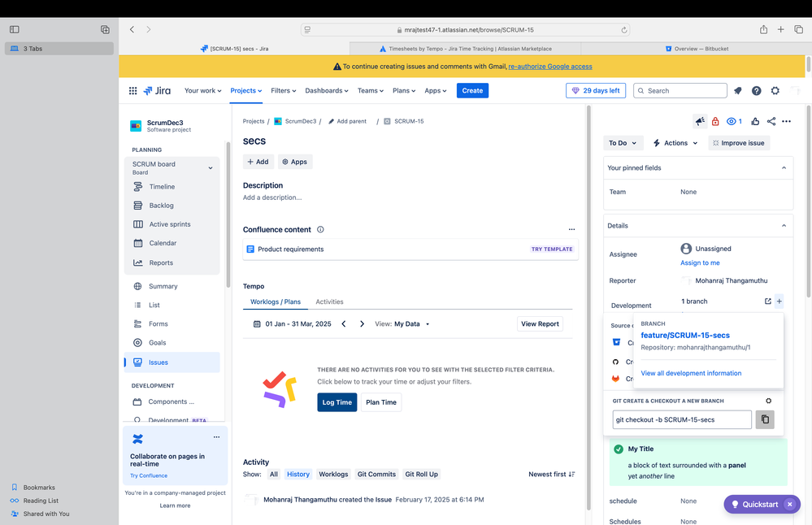The image size is (812, 525).
Task: Click git checkout command text field
Action: pyautogui.click(x=682, y=419)
